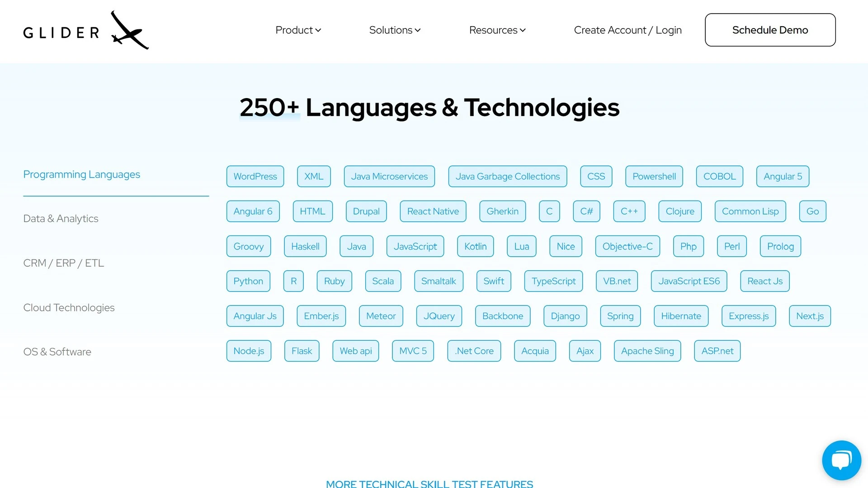Click the TypeScript tag

[x=553, y=281]
